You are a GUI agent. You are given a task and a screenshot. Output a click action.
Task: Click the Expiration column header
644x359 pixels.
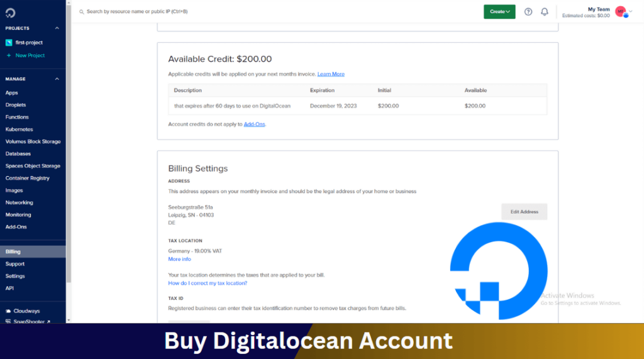click(x=322, y=91)
